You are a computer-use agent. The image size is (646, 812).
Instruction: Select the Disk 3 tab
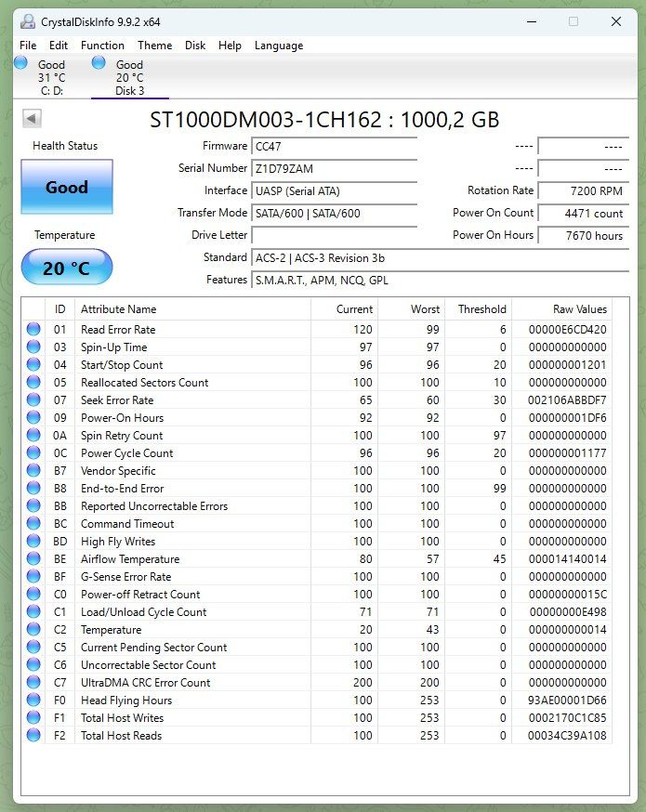129,77
